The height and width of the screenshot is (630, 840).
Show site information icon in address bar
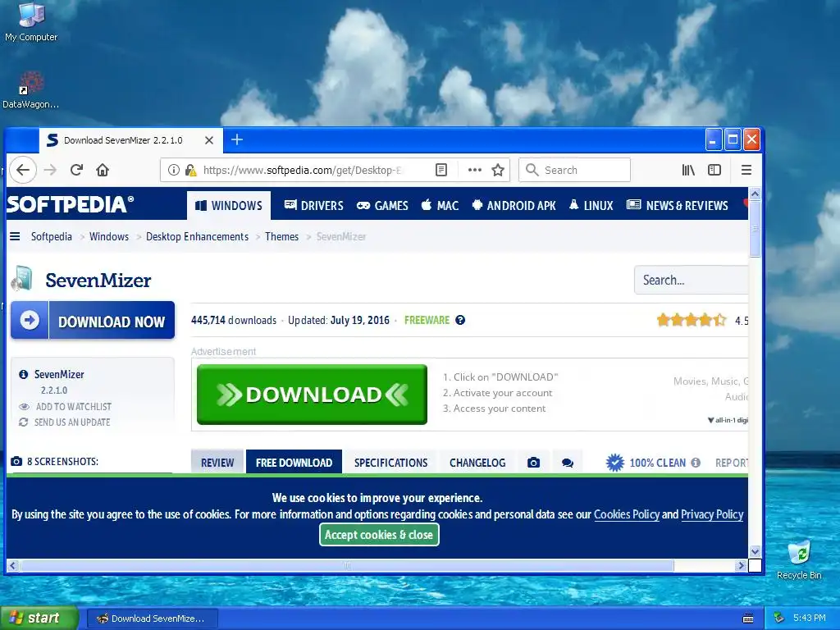[174, 170]
